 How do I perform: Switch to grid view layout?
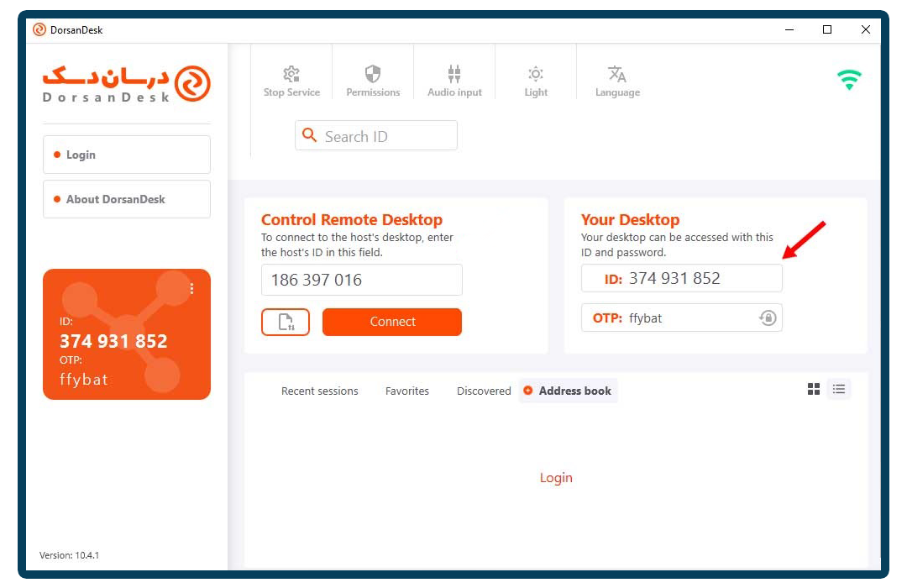[x=813, y=389]
